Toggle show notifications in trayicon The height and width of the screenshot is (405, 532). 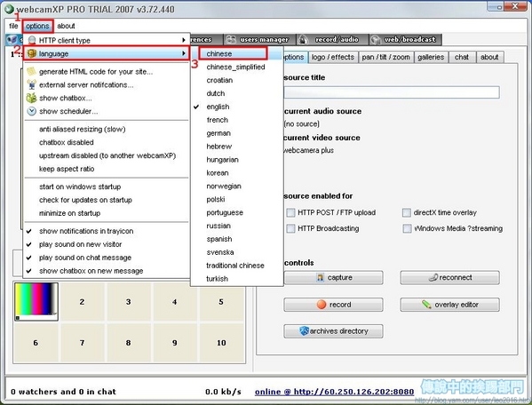107,231
